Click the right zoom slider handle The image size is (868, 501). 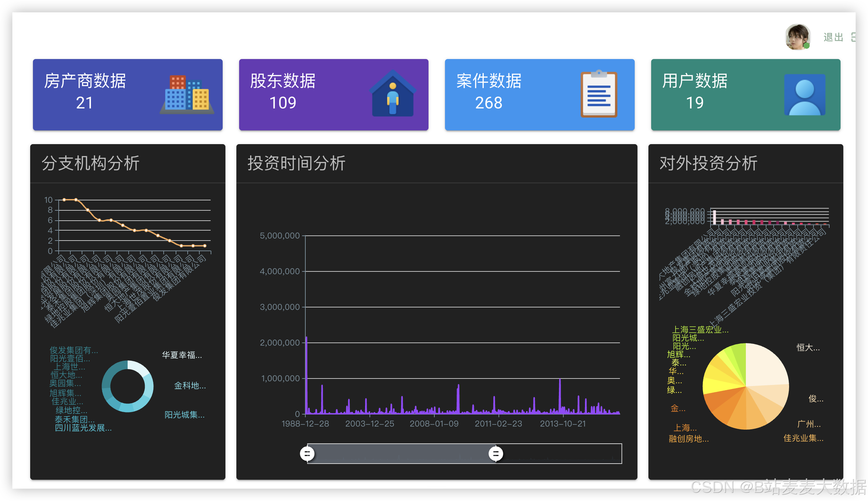coord(496,454)
